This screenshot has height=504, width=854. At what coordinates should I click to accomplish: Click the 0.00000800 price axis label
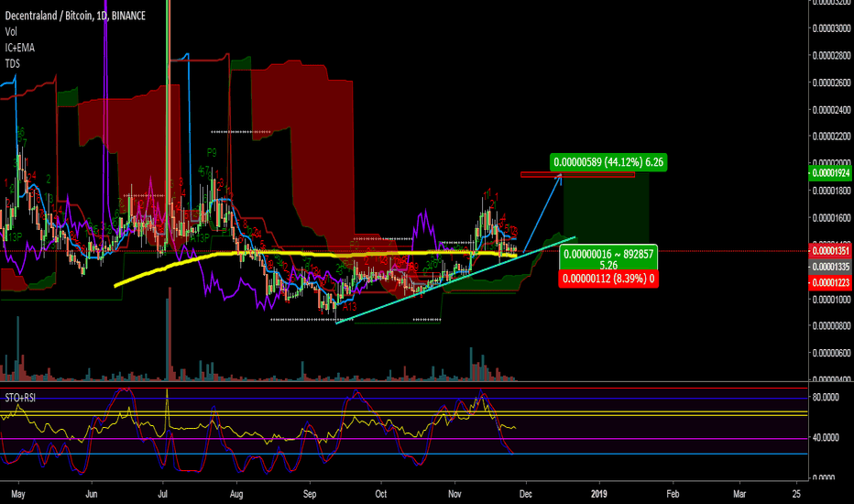pyautogui.click(x=831, y=326)
